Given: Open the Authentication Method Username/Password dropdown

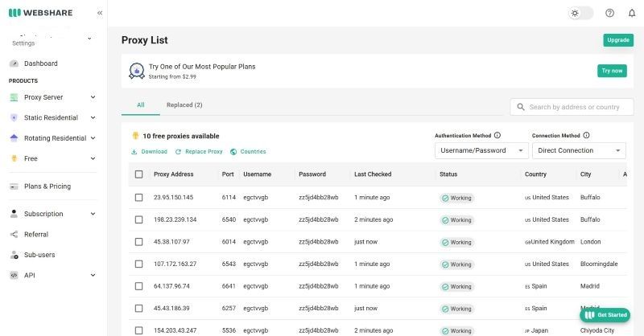Looking at the screenshot, I should (481, 150).
